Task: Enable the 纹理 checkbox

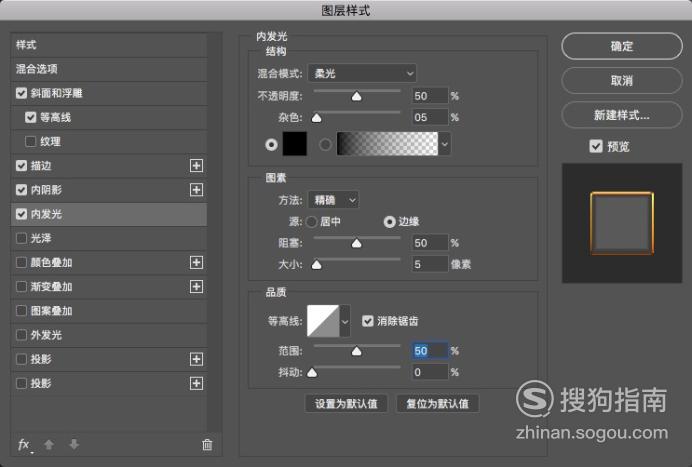Action: pyautogui.click(x=30, y=142)
